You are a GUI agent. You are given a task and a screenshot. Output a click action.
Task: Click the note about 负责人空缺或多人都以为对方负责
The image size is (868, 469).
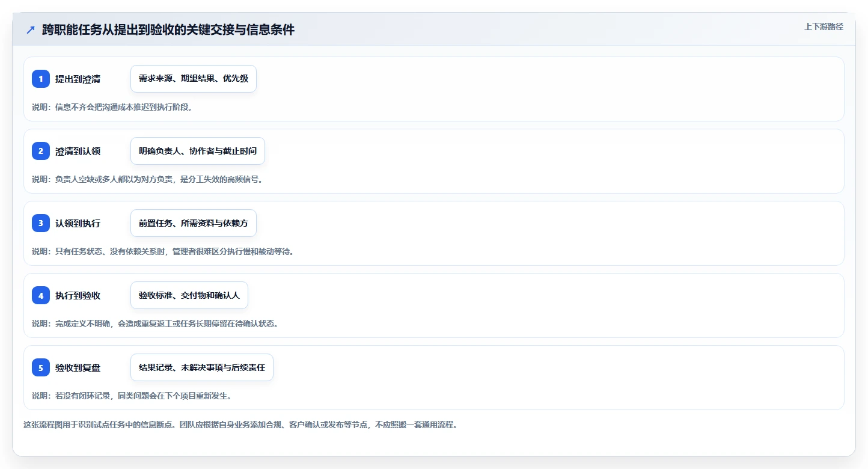(147, 179)
